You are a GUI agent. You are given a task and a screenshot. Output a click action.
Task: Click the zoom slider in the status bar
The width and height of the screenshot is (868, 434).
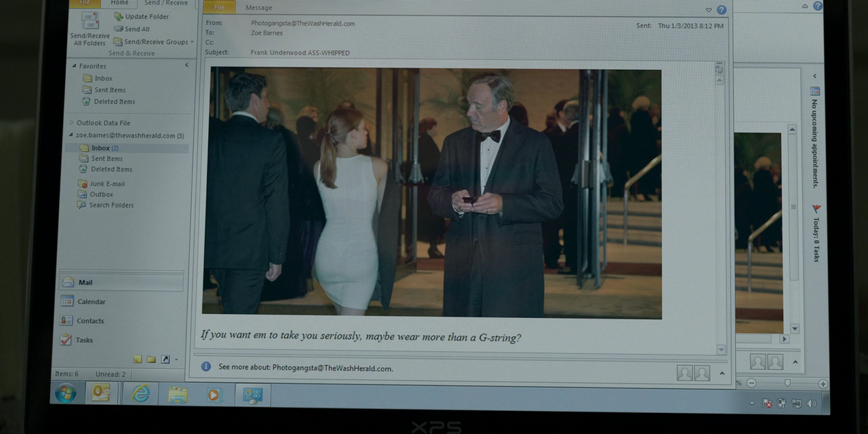tap(787, 383)
